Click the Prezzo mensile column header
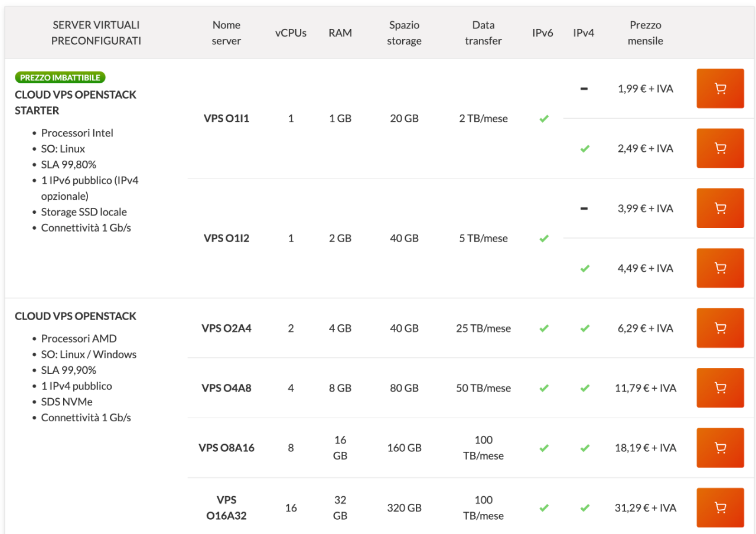This screenshot has width=756, height=534. (645, 33)
